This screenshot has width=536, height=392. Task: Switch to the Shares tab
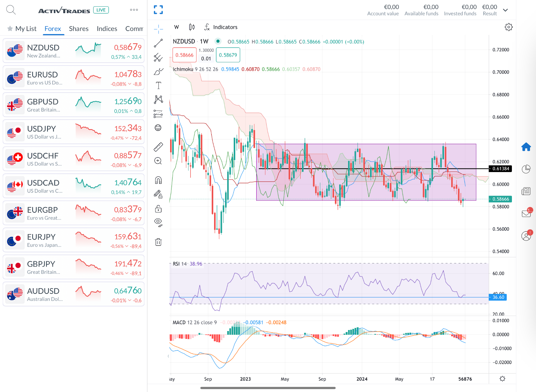(79, 29)
